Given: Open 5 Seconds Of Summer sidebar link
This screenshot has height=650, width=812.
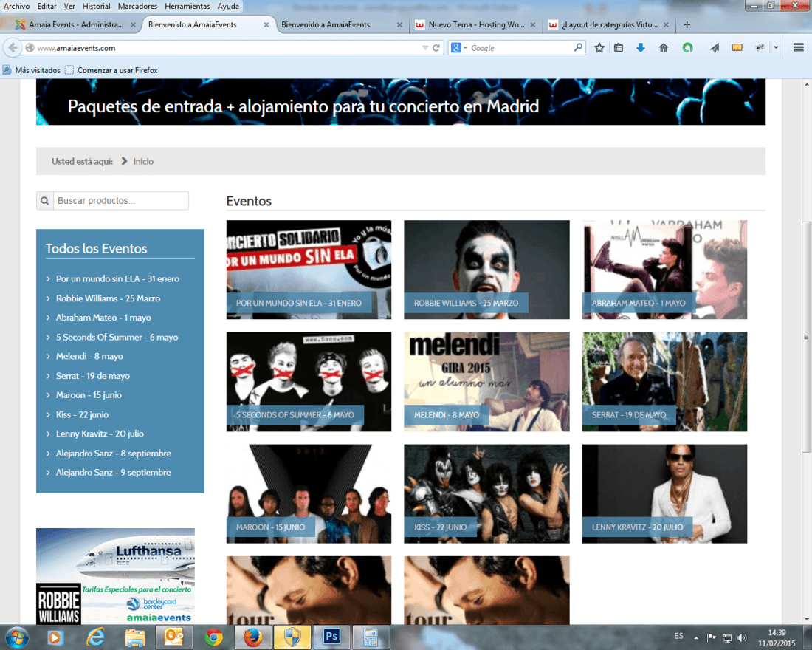Looking at the screenshot, I should 117,337.
